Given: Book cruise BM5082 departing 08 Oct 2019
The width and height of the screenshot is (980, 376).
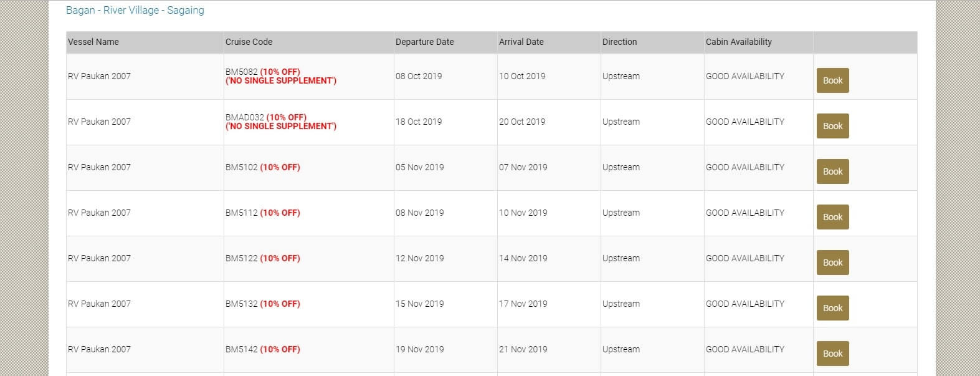Looking at the screenshot, I should (832, 80).
